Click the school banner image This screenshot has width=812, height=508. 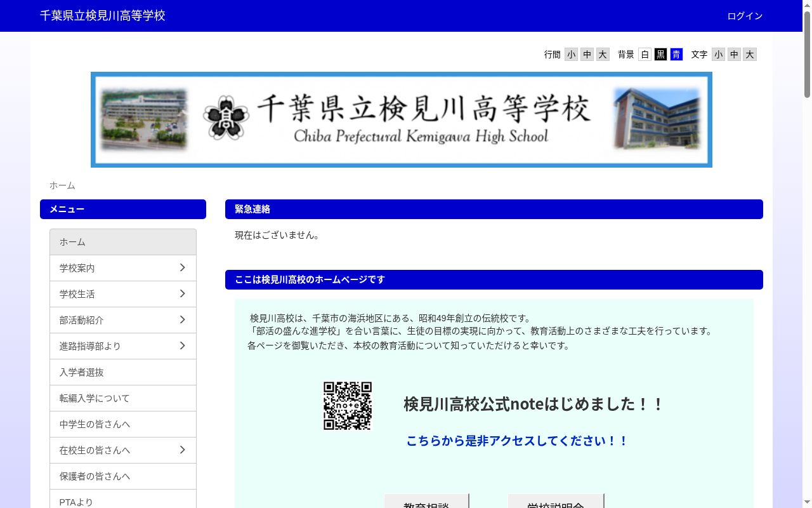click(x=402, y=119)
